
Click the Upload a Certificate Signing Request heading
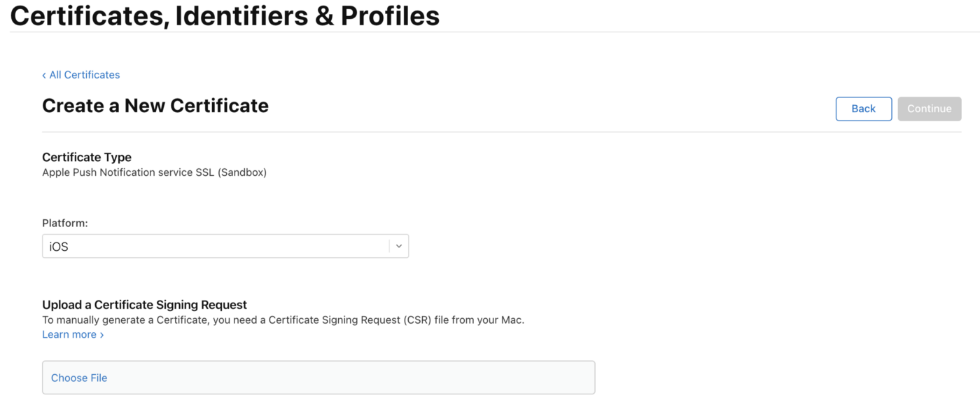[x=144, y=304]
